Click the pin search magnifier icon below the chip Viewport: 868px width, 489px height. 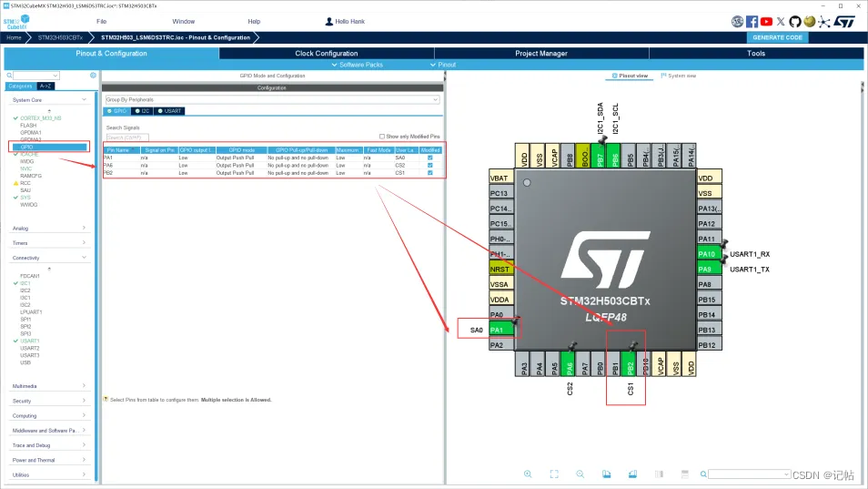pos(703,474)
